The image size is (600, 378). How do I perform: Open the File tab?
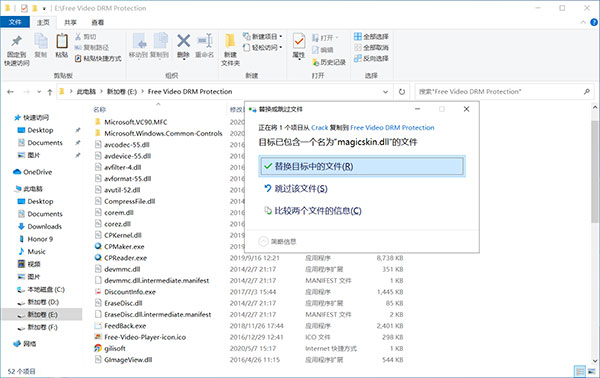[x=15, y=22]
